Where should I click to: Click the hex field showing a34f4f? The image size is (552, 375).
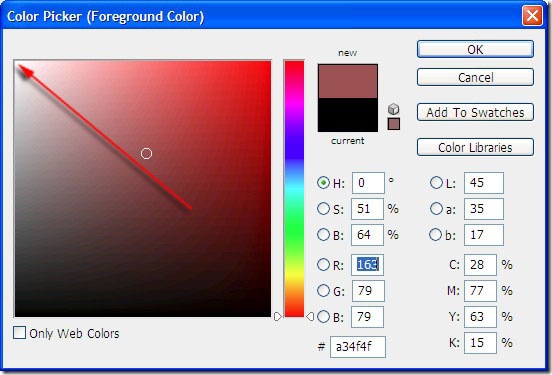[x=358, y=347]
